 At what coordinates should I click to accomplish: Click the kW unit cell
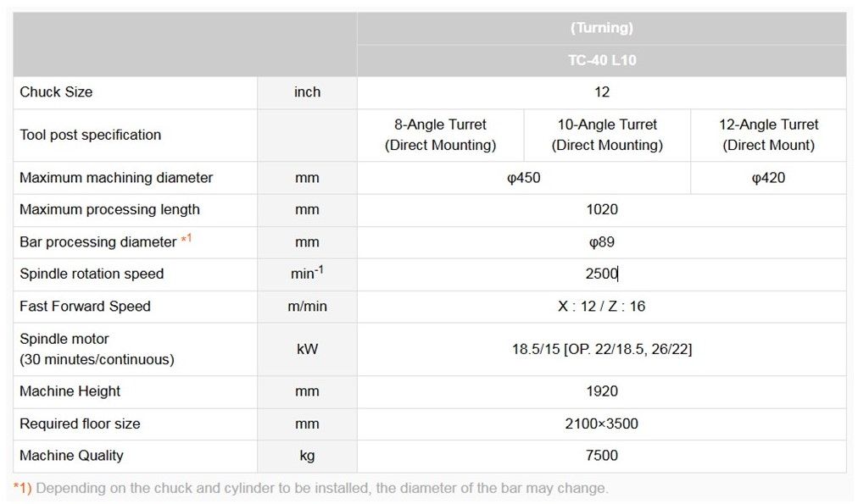(307, 349)
